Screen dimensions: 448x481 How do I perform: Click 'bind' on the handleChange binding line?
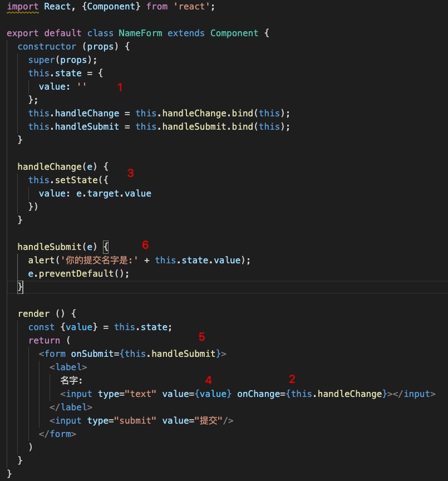tap(242, 114)
